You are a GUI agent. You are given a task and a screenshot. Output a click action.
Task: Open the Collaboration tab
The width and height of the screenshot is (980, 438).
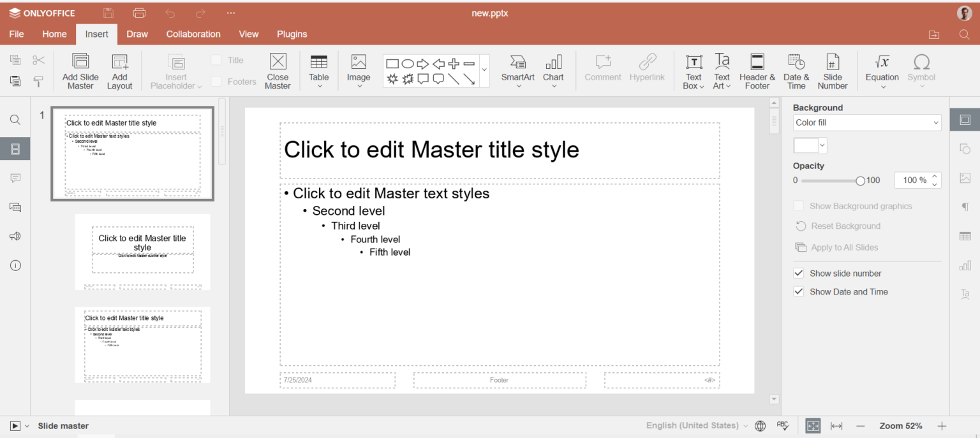coord(193,34)
